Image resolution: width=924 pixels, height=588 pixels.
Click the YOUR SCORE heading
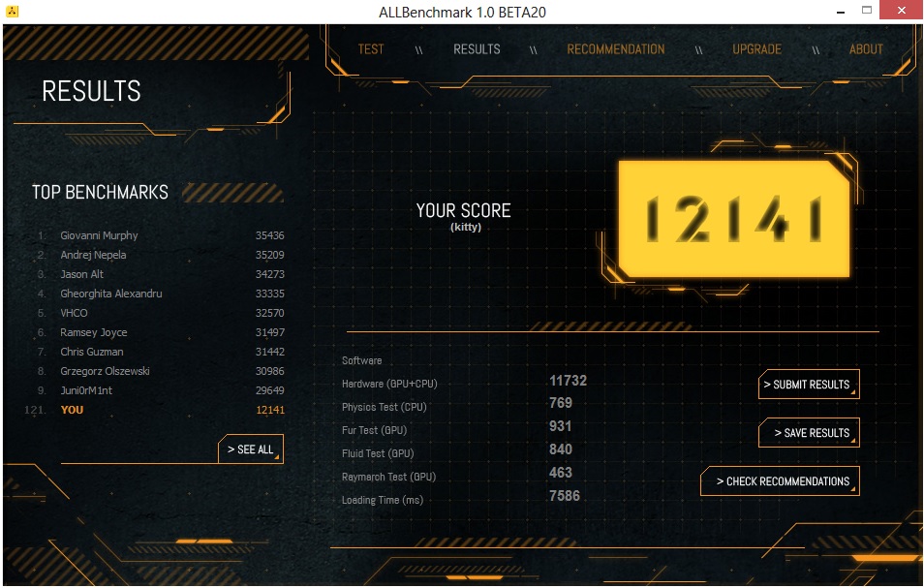tap(463, 211)
